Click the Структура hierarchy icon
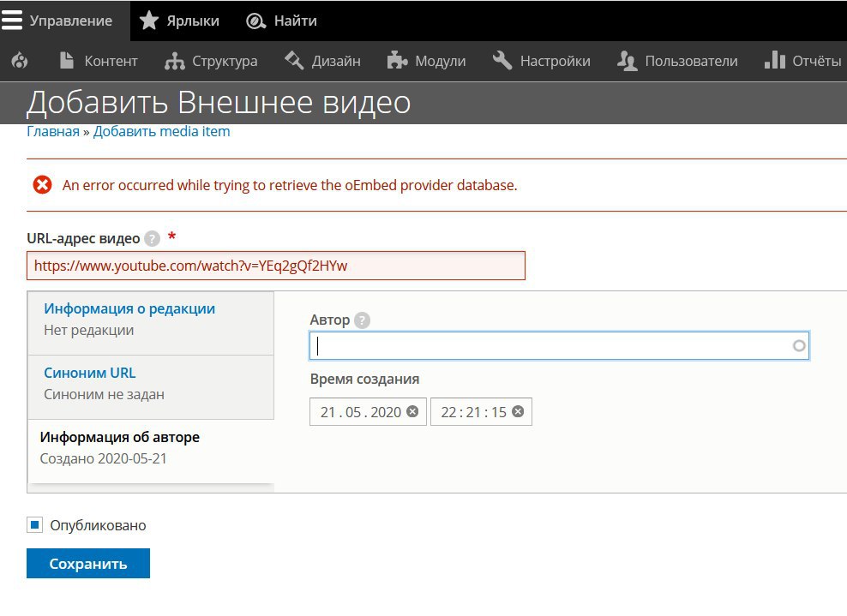 (175, 61)
